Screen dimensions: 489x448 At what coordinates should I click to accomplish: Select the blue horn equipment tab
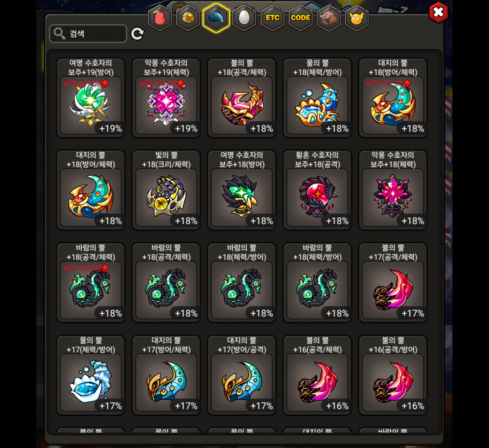pyautogui.click(x=216, y=18)
